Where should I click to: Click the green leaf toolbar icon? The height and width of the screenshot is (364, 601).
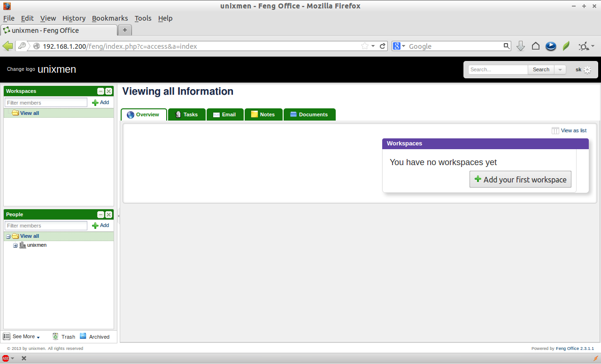click(x=566, y=46)
